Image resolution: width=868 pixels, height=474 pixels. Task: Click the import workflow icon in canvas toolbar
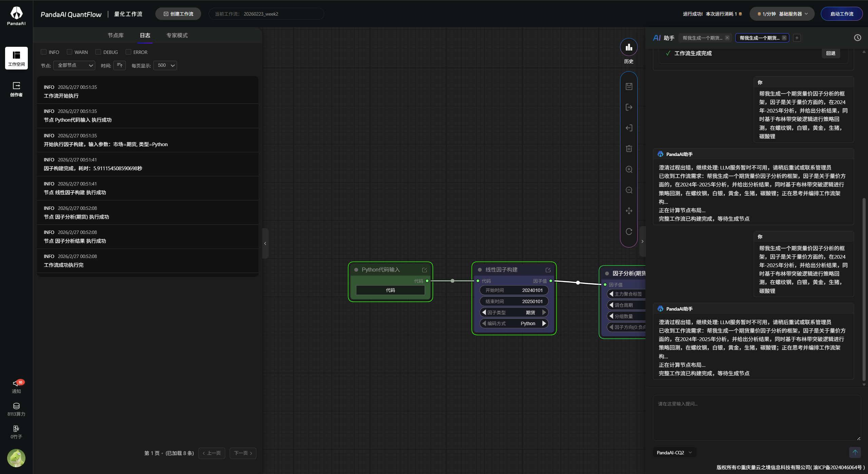coord(629,128)
